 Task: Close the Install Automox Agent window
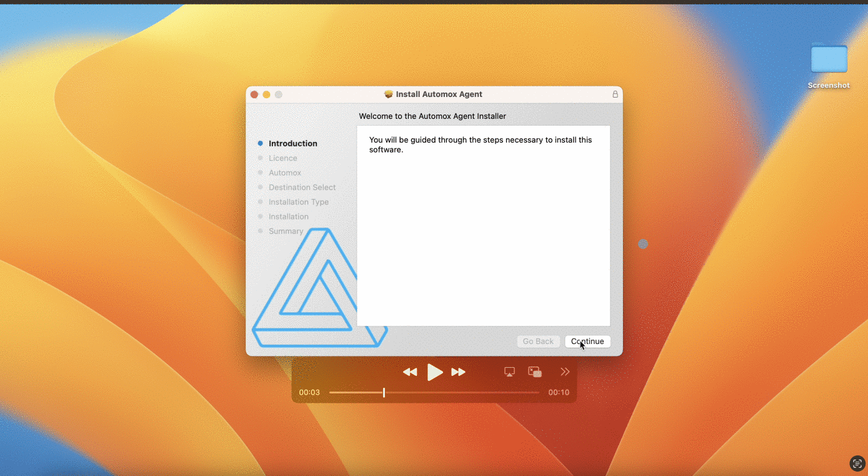pyautogui.click(x=254, y=94)
